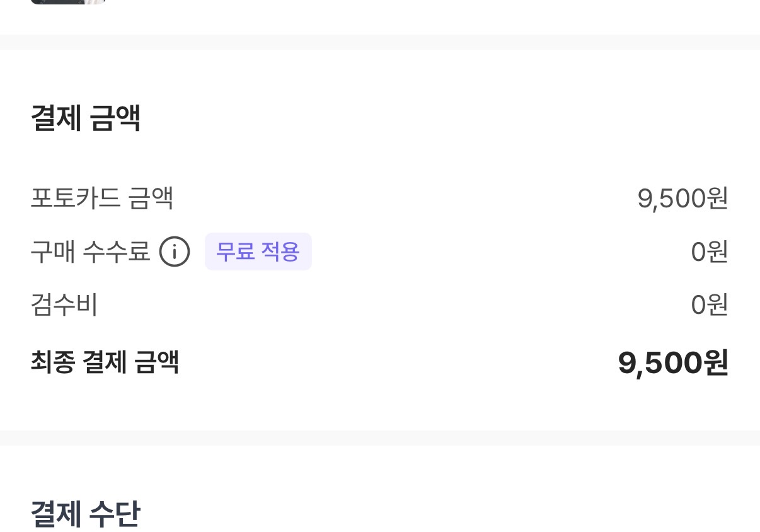
Task: Tap the word 결제 in the total row
Action: pyautogui.click(x=105, y=362)
